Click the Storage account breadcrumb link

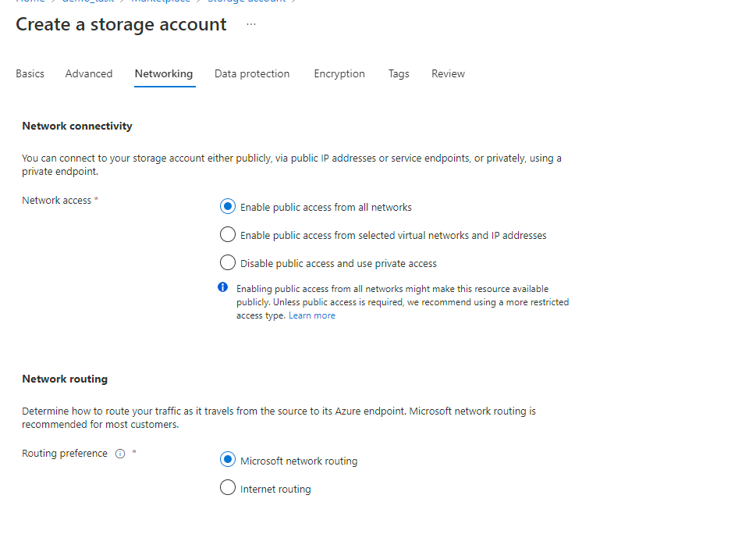pos(247,2)
